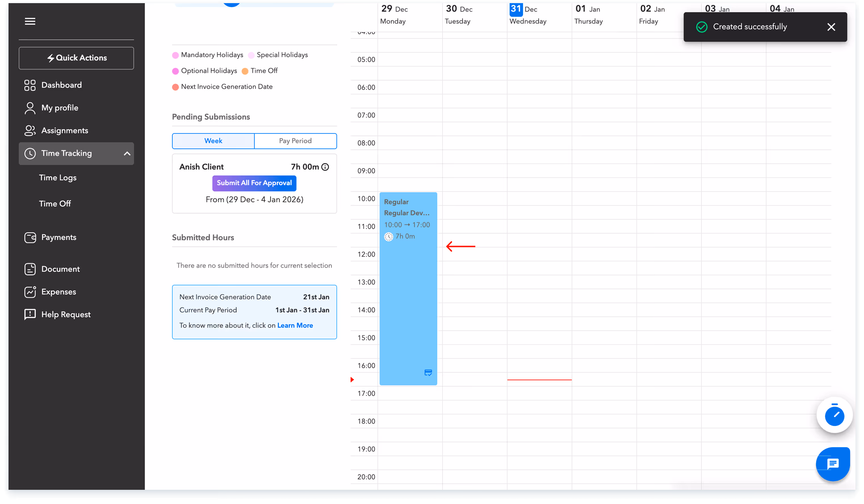Switch to Week pending submissions
This screenshot has height=504, width=864.
pyautogui.click(x=213, y=141)
